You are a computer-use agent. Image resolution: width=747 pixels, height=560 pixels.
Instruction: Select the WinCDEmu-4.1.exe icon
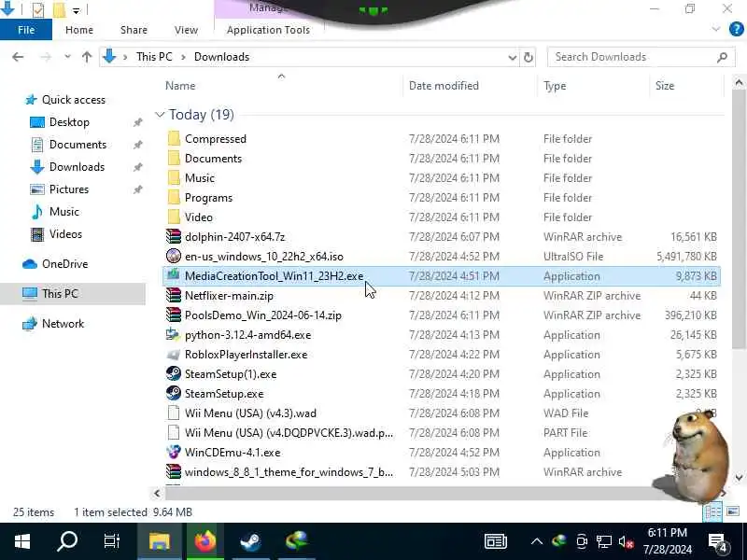pos(174,452)
